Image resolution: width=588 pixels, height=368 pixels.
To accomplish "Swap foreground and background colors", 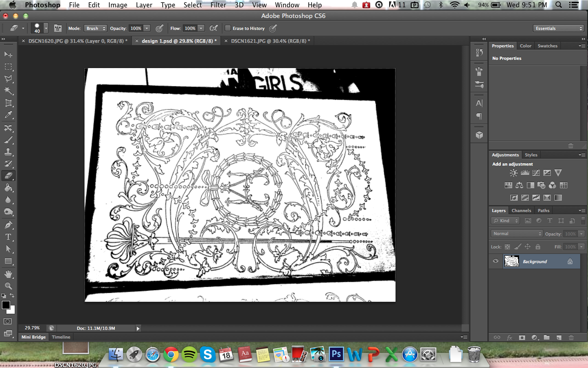I will tap(12, 296).
